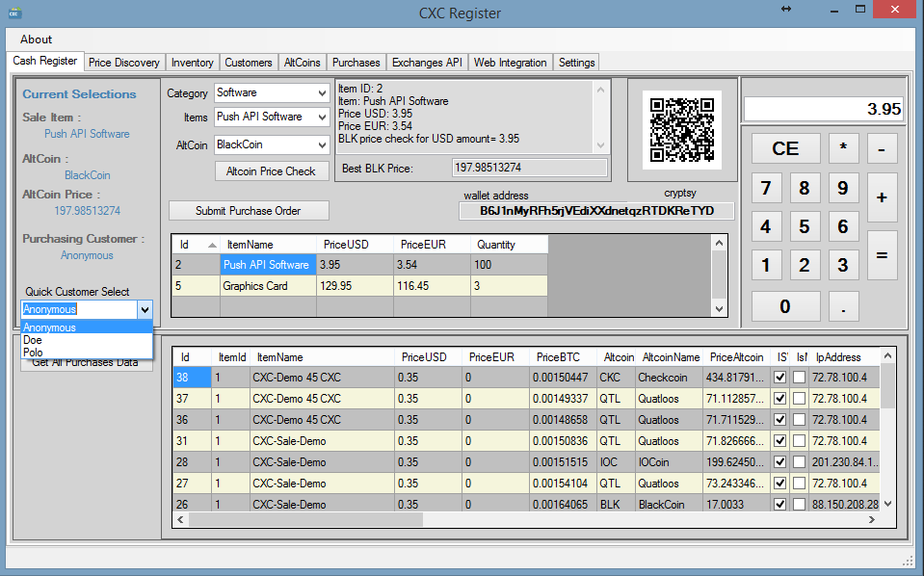Toggle first checkbox in purchase row 38
The image size is (924, 576).
(x=780, y=378)
